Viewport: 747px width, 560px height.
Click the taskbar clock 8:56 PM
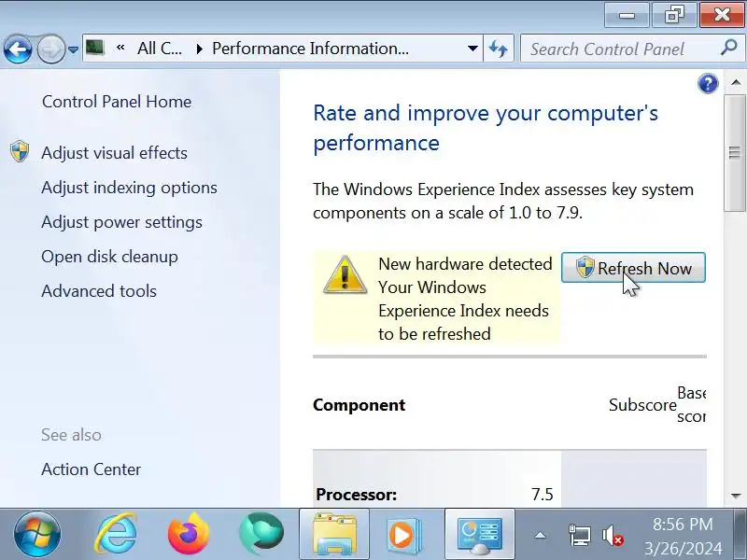pos(683,525)
